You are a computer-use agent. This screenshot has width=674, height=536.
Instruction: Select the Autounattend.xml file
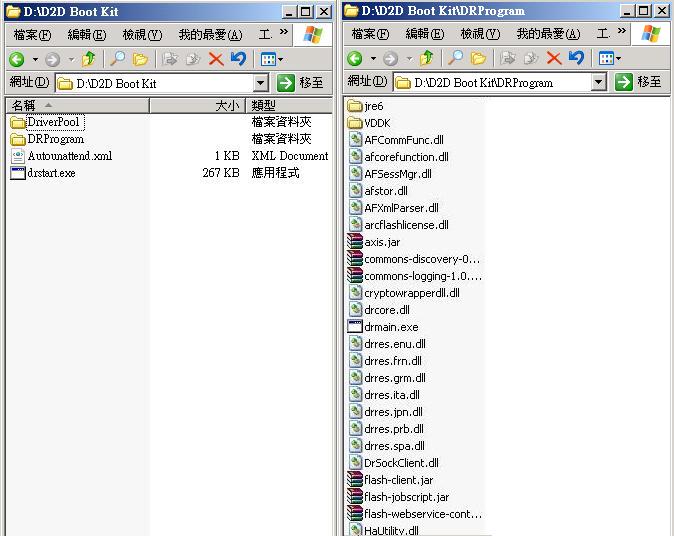pos(61,156)
